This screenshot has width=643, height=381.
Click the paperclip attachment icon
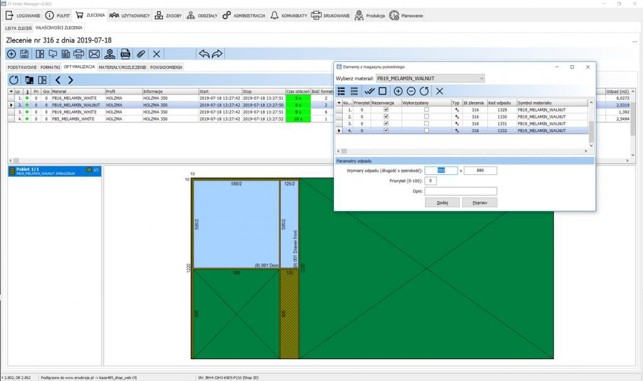coord(141,54)
